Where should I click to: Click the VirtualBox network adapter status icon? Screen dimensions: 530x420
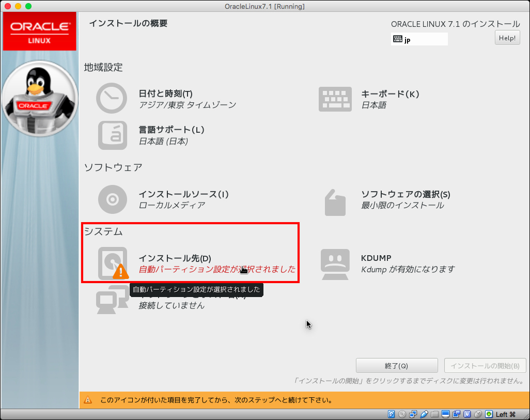point(413,414)
